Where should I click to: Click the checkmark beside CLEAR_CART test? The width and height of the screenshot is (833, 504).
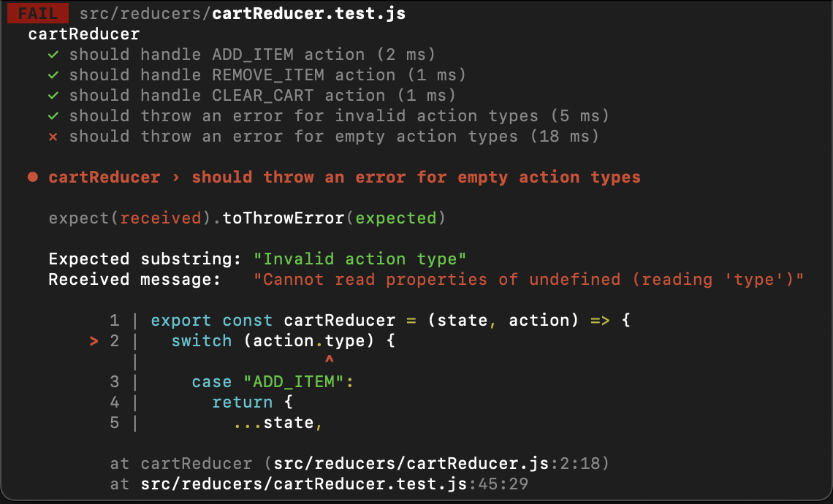[x=53, y=96]
